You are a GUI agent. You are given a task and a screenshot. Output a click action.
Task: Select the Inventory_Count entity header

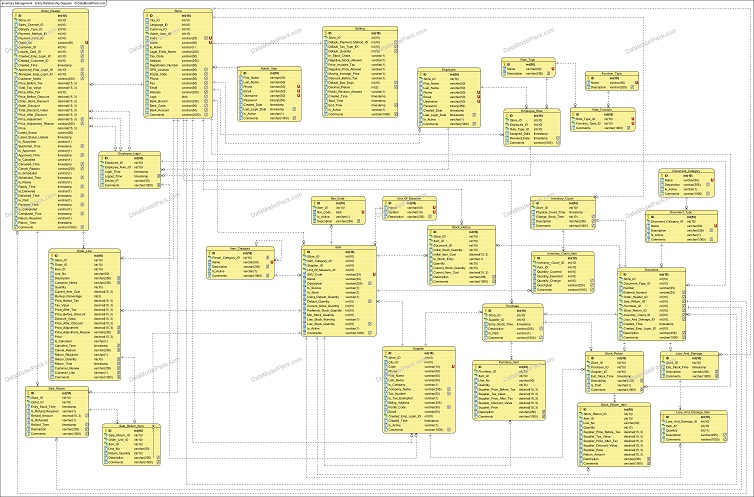coord(563,198)
